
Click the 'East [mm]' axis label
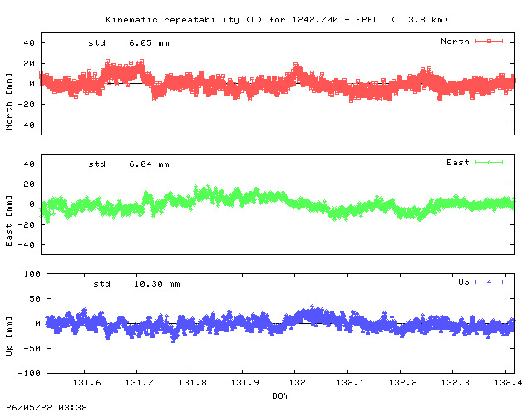pos(9,220)
